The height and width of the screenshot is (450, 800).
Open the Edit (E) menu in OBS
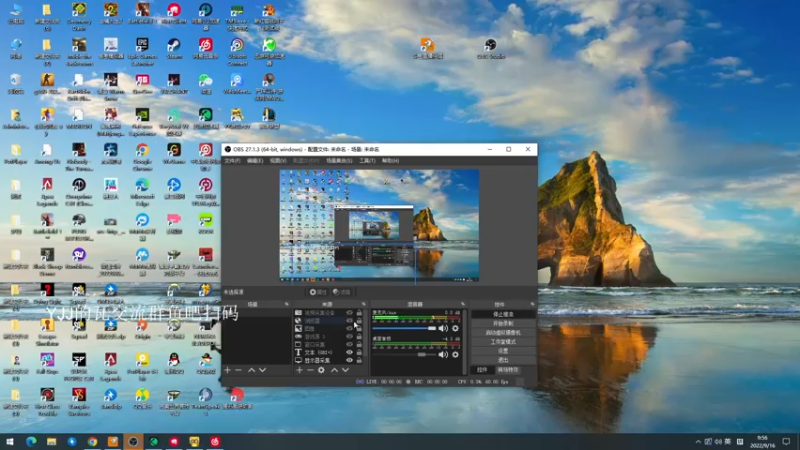tap(255, 161)
